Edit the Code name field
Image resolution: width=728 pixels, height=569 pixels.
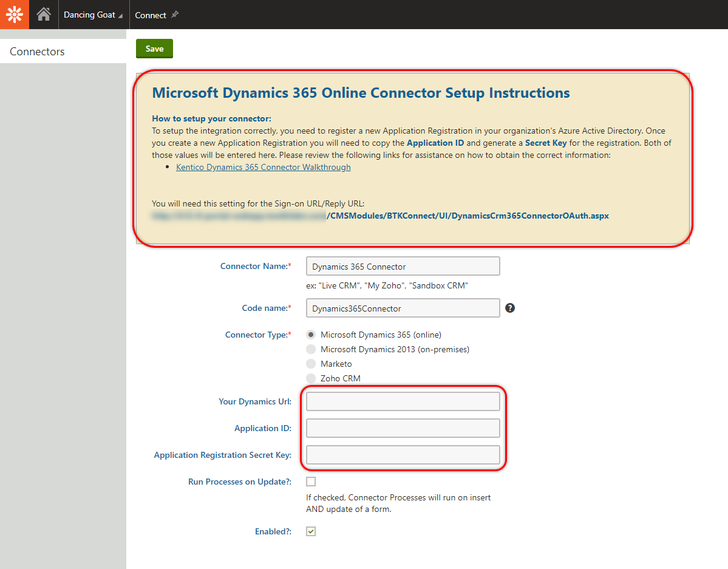403,308
